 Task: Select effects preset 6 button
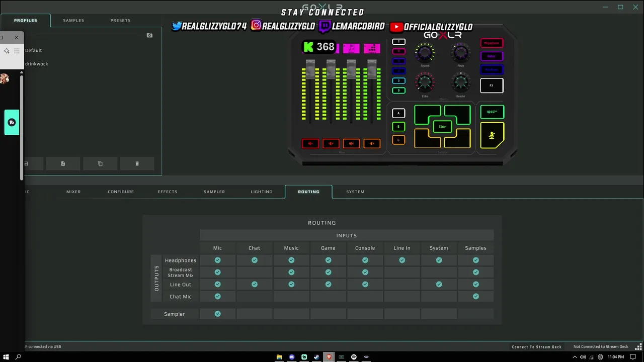click(x=398, y=90)
